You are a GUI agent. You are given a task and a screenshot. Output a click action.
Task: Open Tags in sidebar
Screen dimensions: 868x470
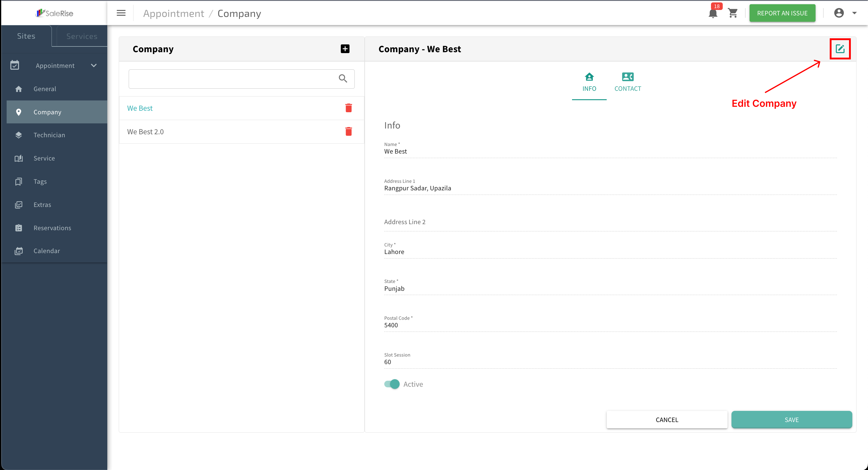click(57, 181)
